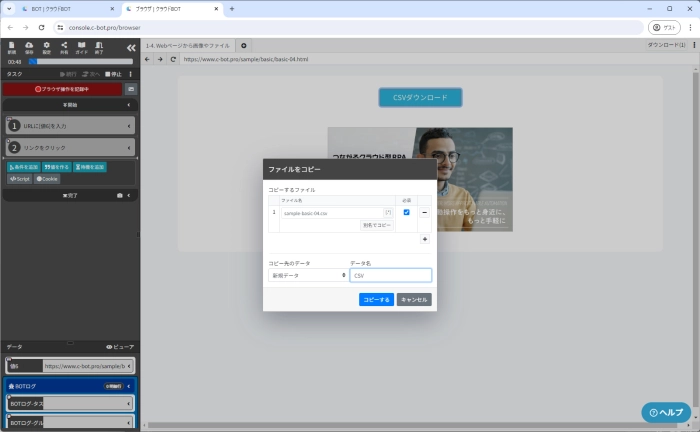
Task: Click the minus button to remove file row
Action: (x=424, y=213)
